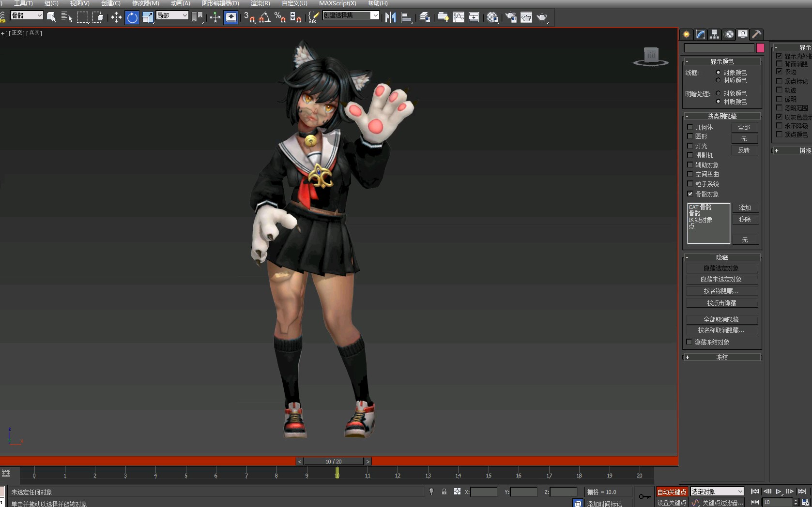Toggle the Window/Crossing selection icon
812x507 pixels.
[x=98, y=17]
